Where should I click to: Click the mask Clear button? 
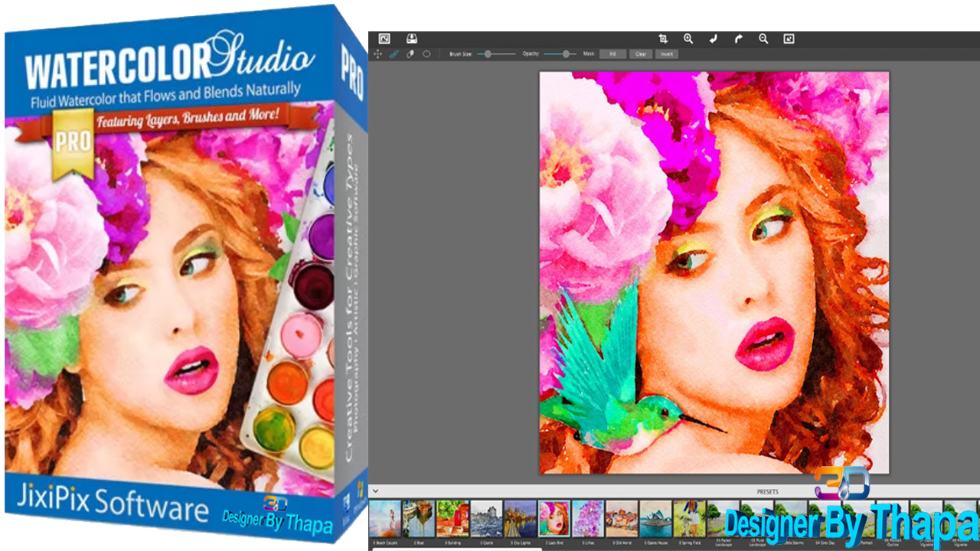click(x=640, y=54)
